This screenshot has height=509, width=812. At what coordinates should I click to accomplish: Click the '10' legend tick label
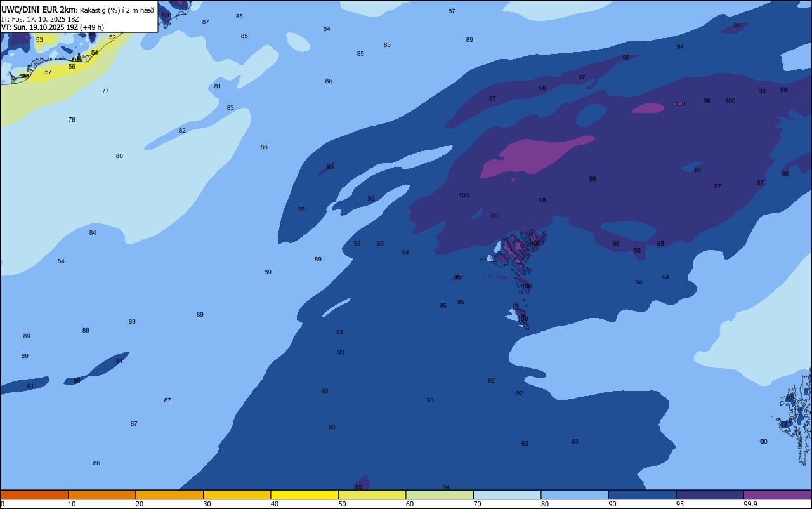(72, 504)
